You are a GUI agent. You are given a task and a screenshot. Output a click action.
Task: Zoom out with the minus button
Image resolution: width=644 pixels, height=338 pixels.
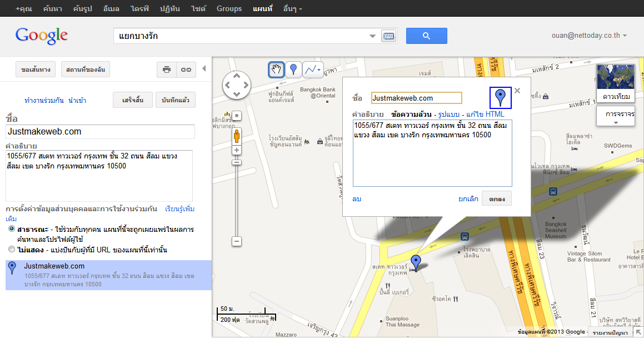237,241
